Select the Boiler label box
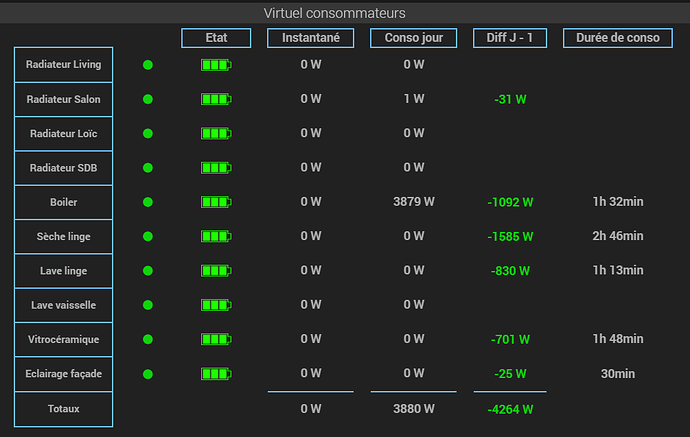Screen dimensions: 690x437 click(x=63, y=202)
